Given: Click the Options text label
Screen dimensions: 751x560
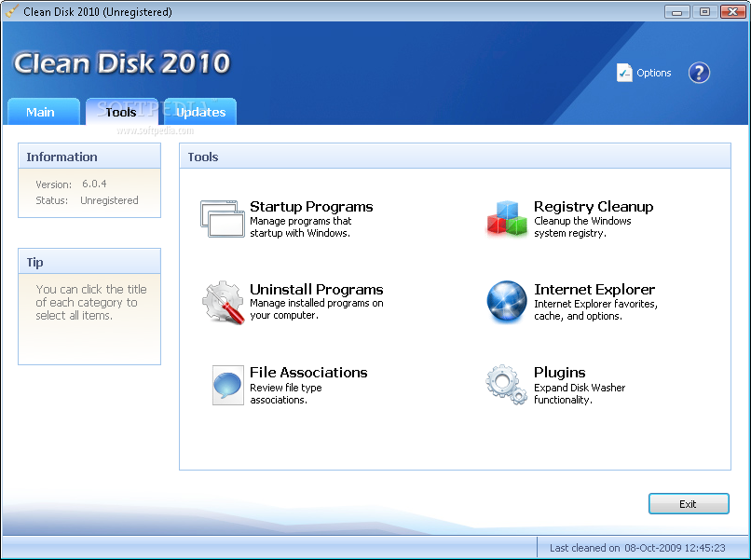Looking at the screenshot, I should point(654,73).
